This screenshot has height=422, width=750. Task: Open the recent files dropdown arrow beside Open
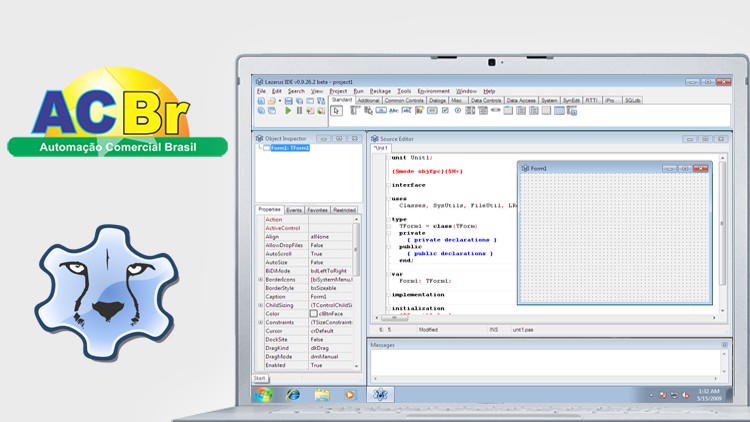280,101
